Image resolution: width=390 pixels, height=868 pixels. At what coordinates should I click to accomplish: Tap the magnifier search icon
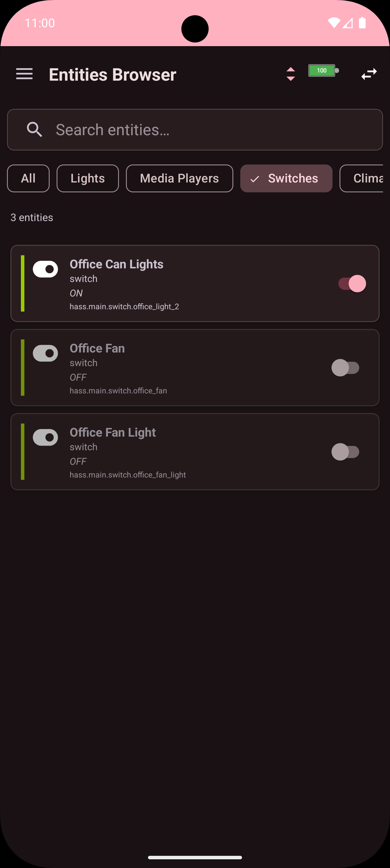pos(34,130)
